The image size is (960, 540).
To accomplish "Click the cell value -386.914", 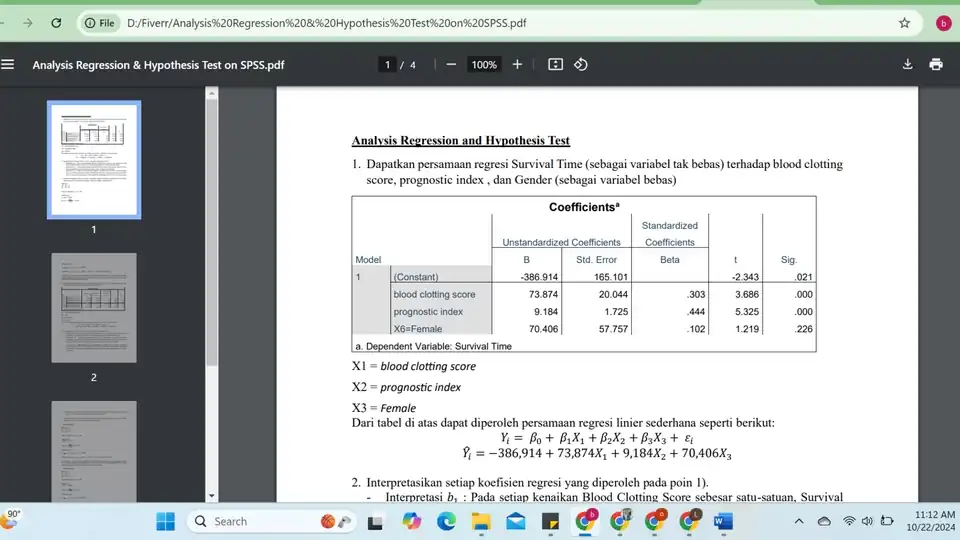I will coord(539,277).
